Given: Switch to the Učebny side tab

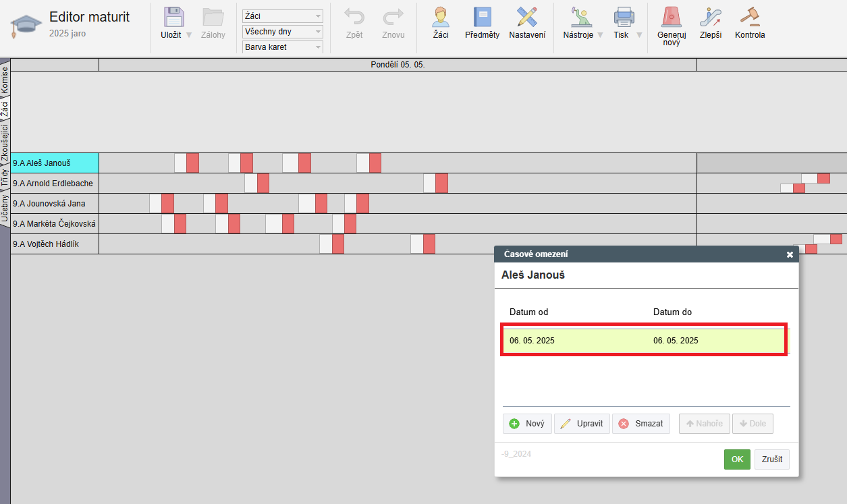Looking at the screenshot, I should click(5, 209).
